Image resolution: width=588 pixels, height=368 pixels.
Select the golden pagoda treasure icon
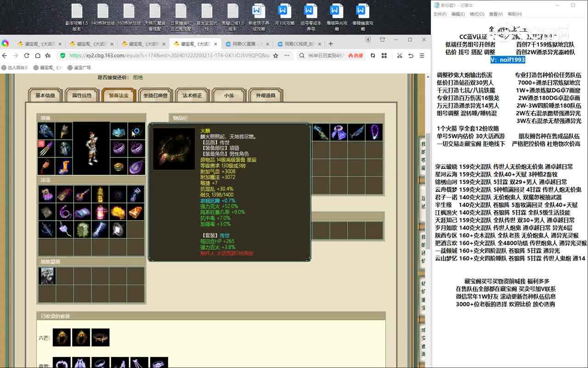tap(100, 194)
